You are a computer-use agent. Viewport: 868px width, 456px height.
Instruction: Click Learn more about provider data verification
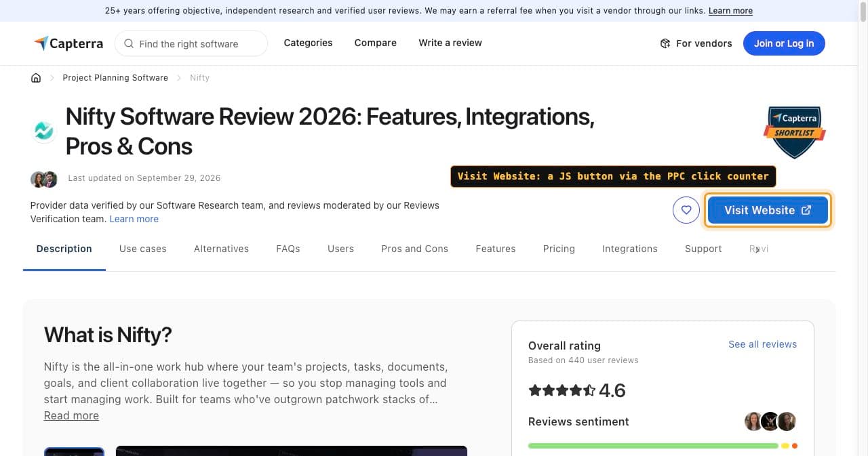coord(134,219)
